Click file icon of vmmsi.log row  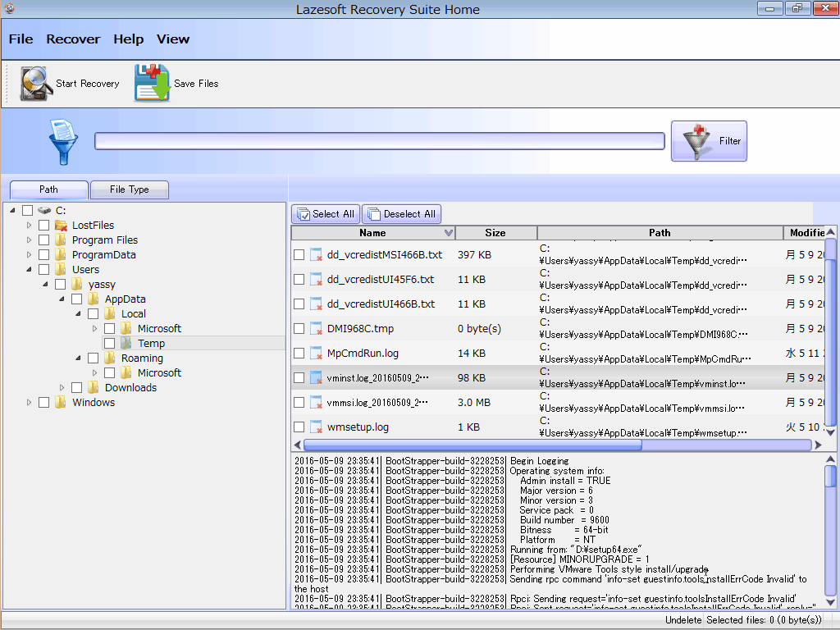coord(316,403)
